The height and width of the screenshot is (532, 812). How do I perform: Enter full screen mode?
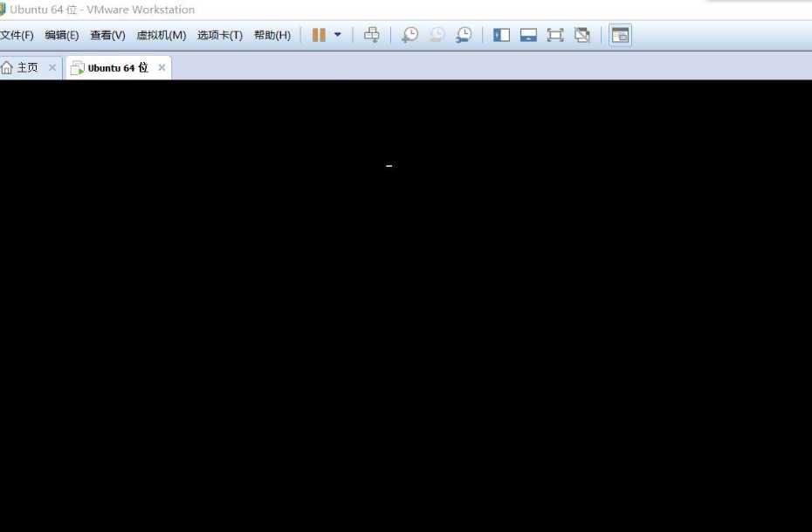click(x=555, y=35)
